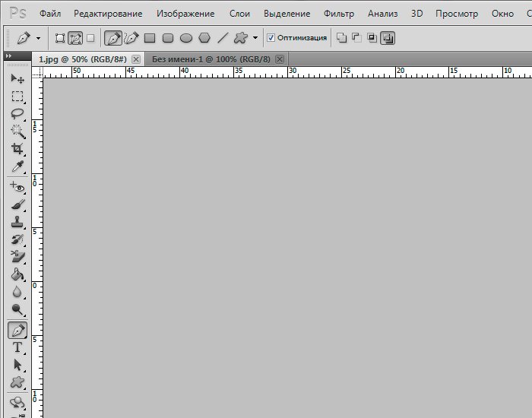Select the Move tool

click(17, 78)
